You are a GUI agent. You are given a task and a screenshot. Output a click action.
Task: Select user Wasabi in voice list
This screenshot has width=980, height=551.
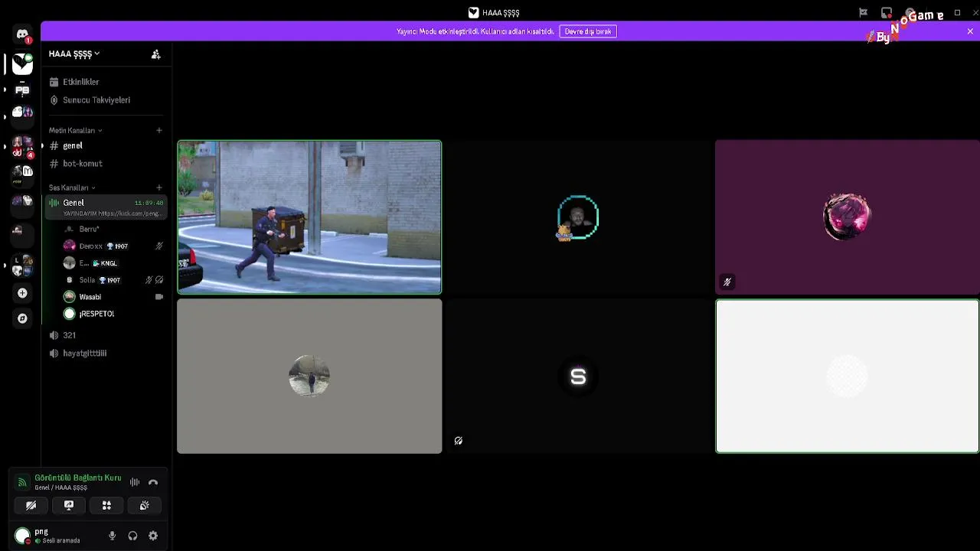(x=113, y=297)
